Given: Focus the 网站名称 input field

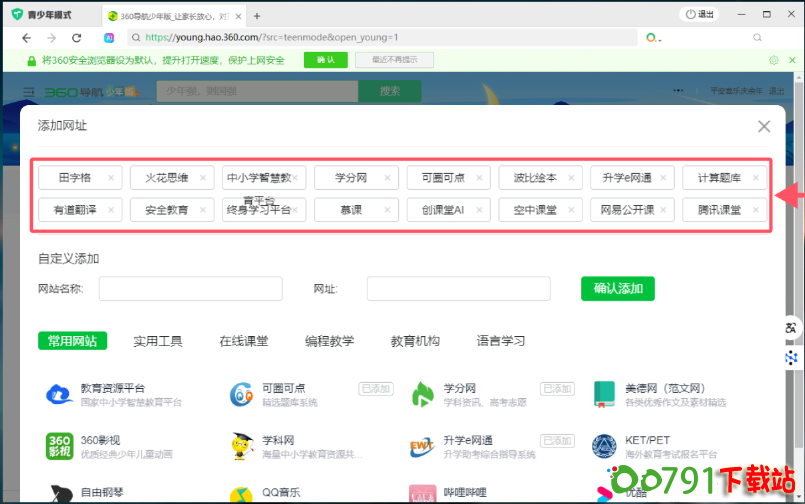Looking at the screenshot, I should tap(190, 289).
